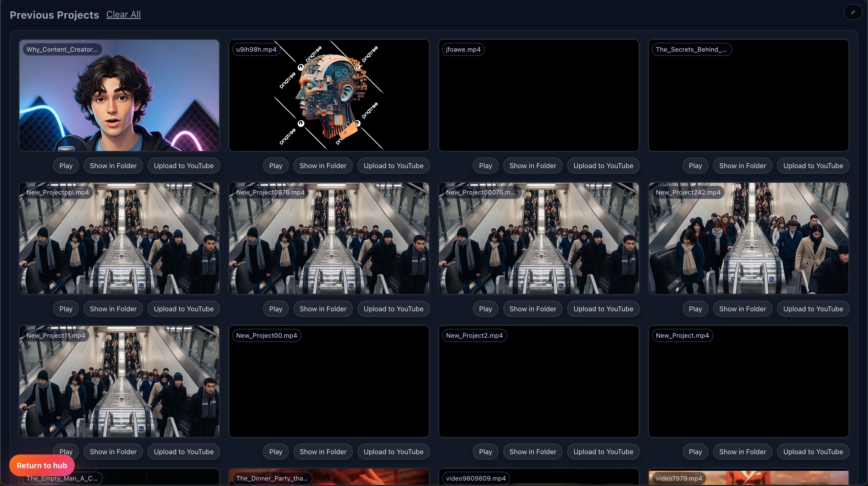The width and height of the screenshot is (868, 486).
Task: Upload New_Project.mp4 to YouTube
Action: coord(812,451)
